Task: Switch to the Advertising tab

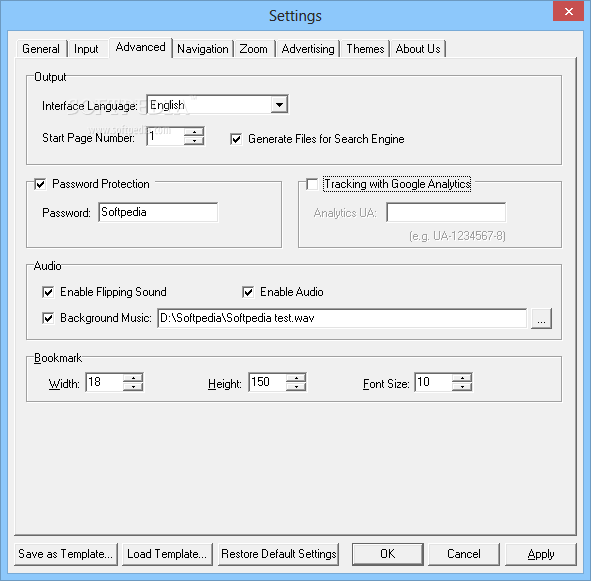Action: click(308, 49)
